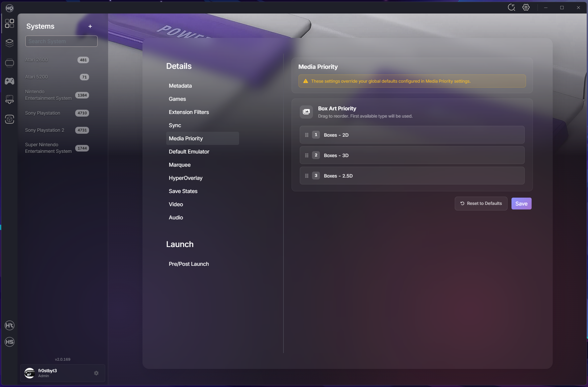Select the gamepad controller sidebar icon
Screen dimensions: 588x387
(x=10, y=81)
